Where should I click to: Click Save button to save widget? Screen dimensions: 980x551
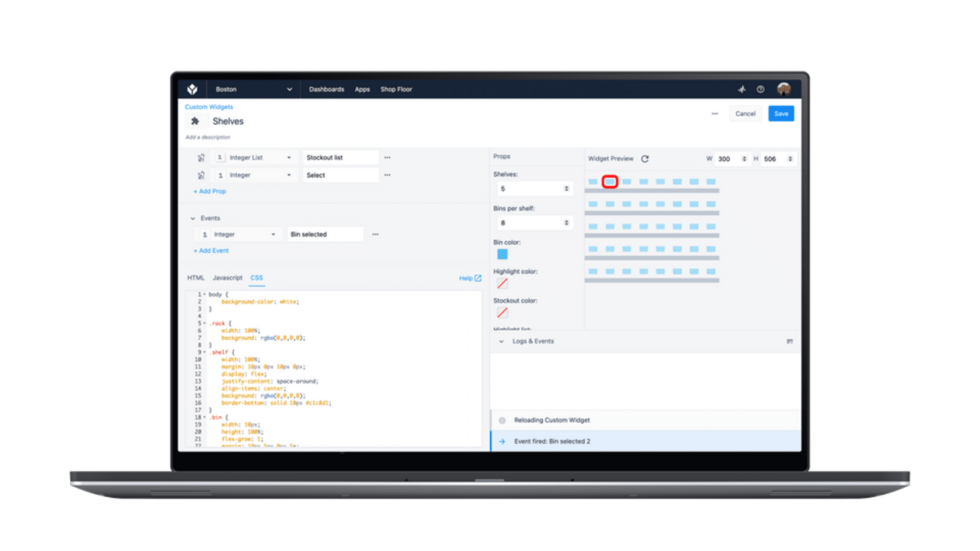[x=780, y=113]
